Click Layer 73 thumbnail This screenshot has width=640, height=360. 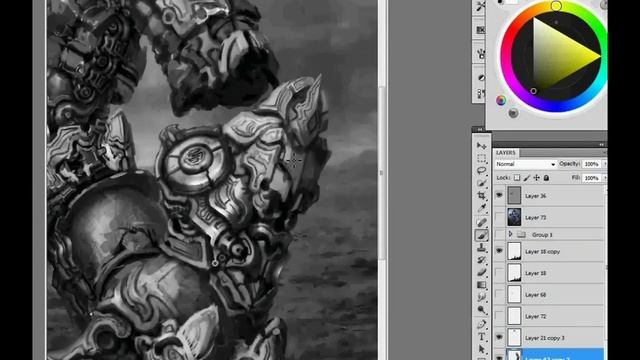(x=514, y=217)
